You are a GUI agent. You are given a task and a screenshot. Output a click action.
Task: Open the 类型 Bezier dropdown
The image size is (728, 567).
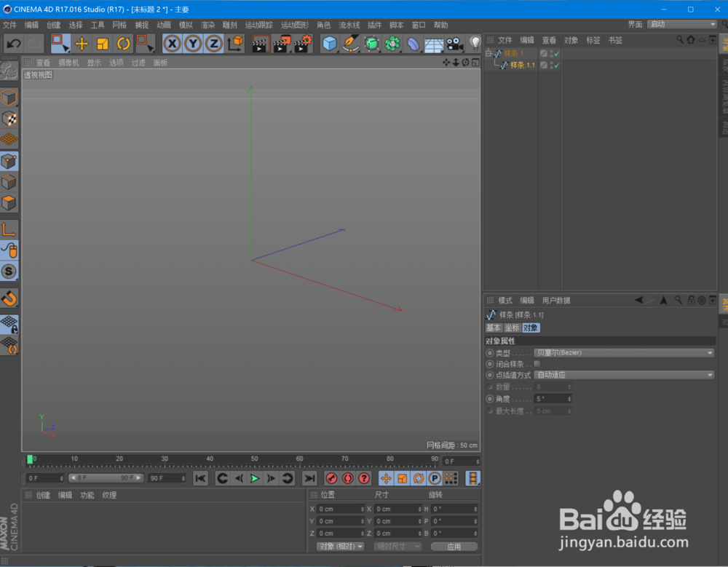point(624,353)
